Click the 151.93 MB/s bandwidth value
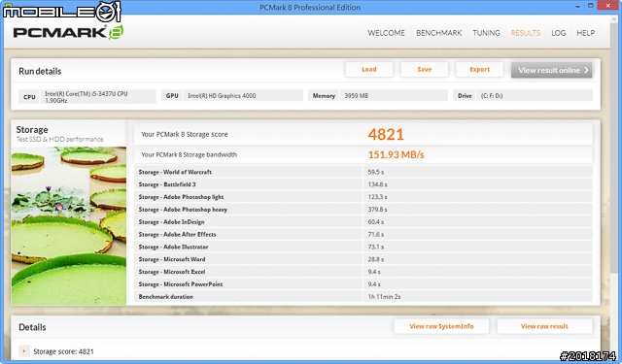Screen dimensions: 622x364 point(396,154)
